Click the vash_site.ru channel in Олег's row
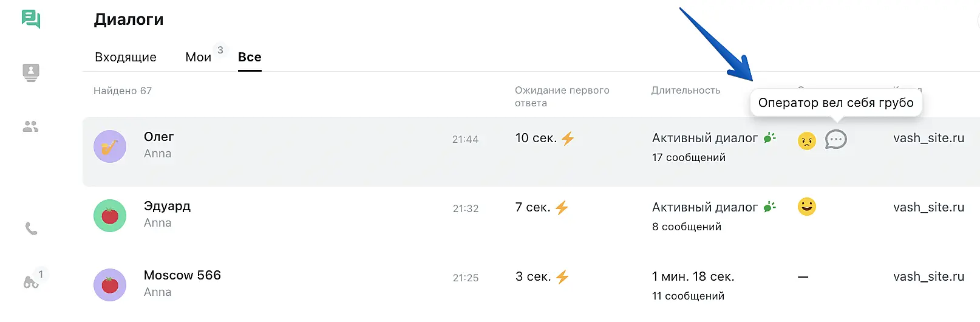Screen dimensions: 980x322 [x=928, y=138]
